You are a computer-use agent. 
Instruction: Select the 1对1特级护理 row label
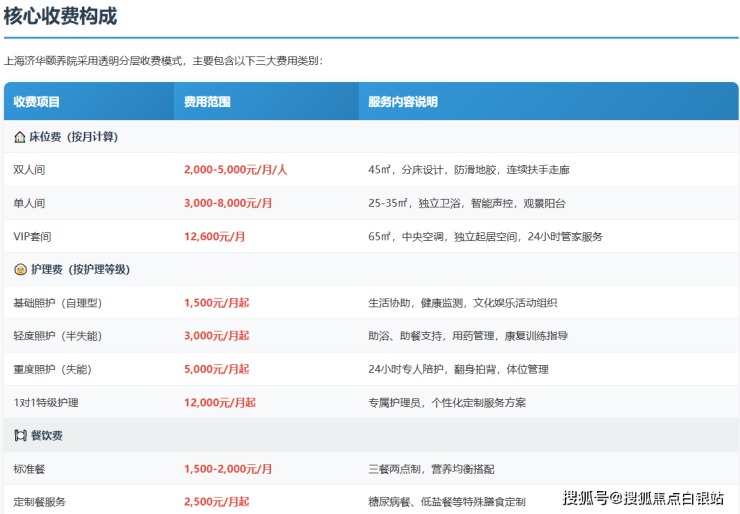point(46,403)
